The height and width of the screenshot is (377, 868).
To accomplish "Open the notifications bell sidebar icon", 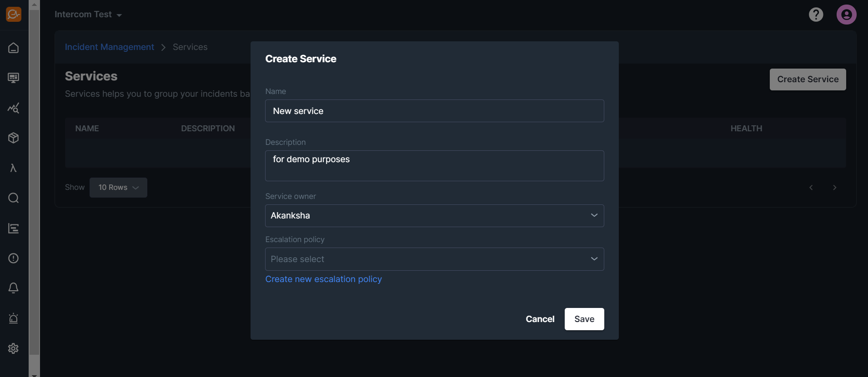I will (14, 288).
